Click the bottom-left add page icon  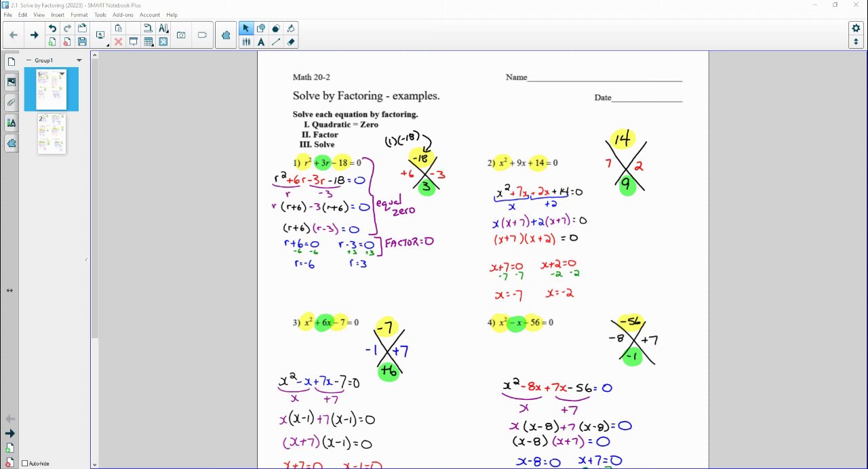9,448
